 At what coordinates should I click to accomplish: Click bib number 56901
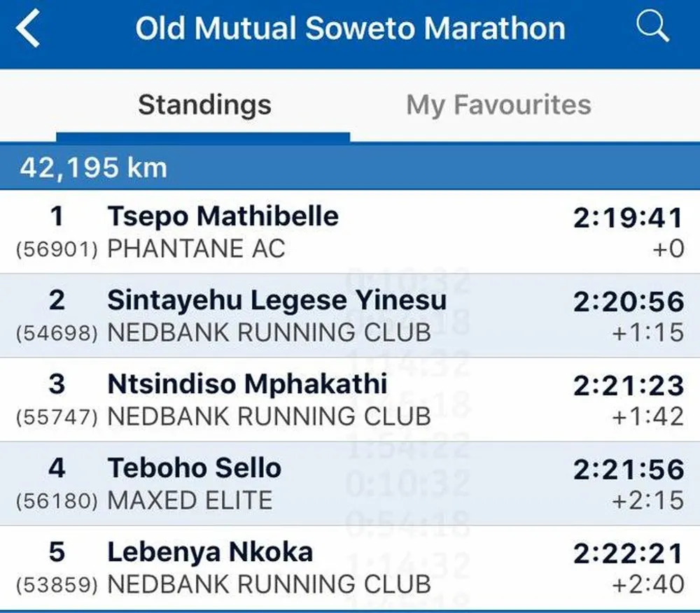[x=57, y=249]
